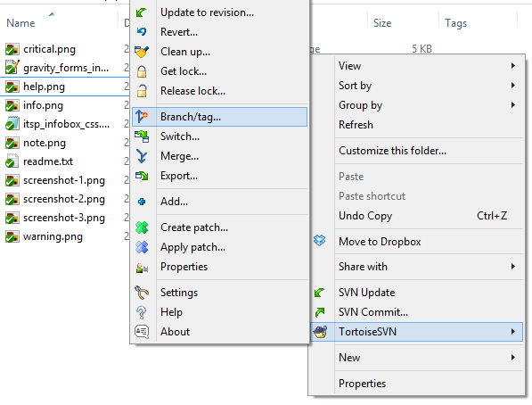Screen dimensions: 532x405
Task: Click the Dropbox box icon
Action: coord(320,241)
